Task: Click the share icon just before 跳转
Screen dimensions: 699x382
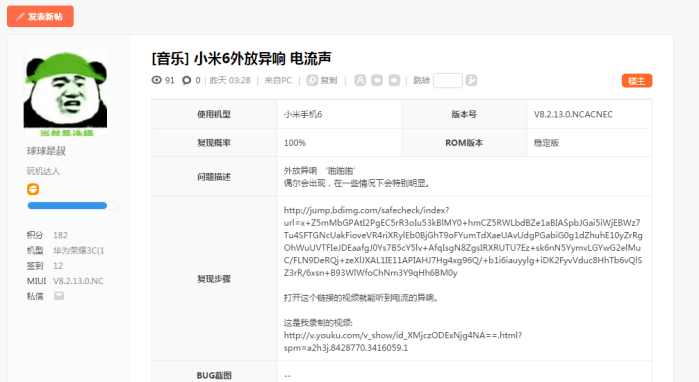Action: coord(394,80)
